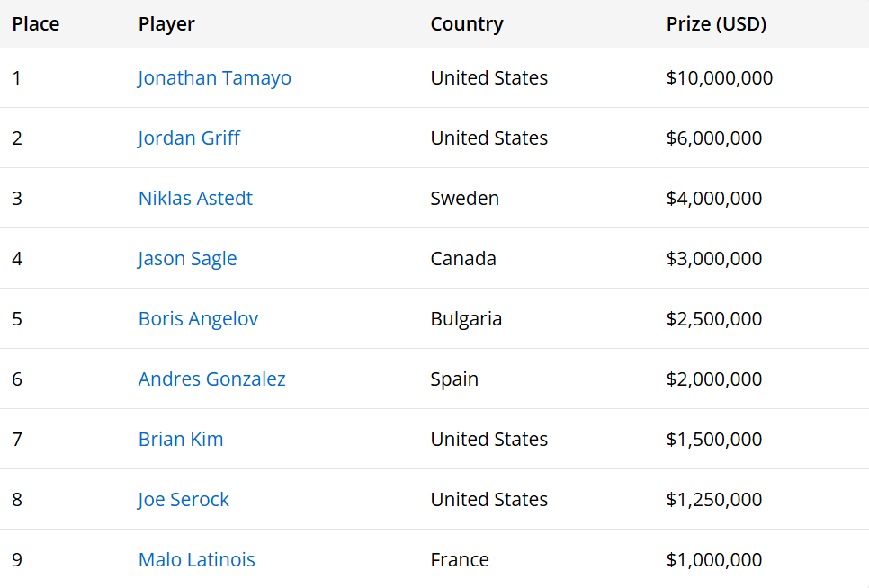Click the Place column header

click(36, 24)
